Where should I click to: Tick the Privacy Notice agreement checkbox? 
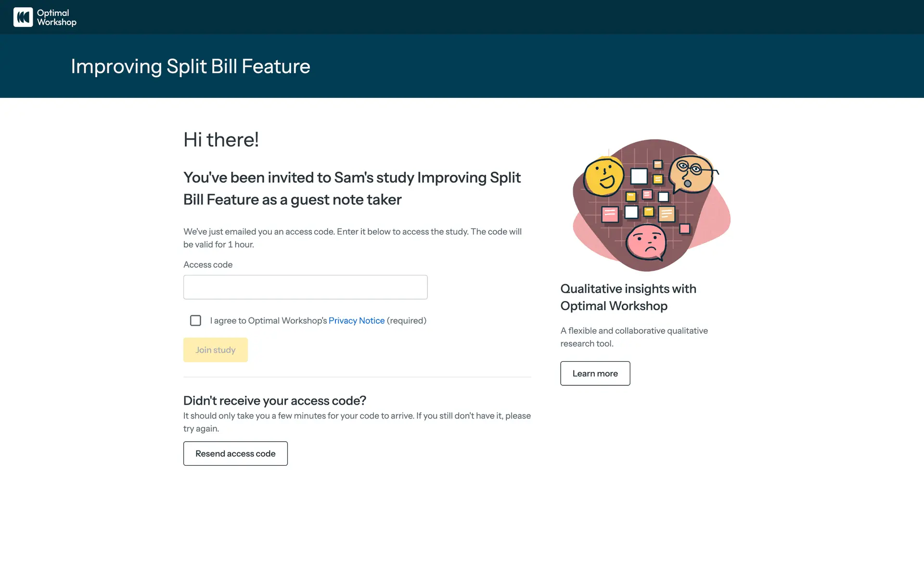click(x=195, y=321)
